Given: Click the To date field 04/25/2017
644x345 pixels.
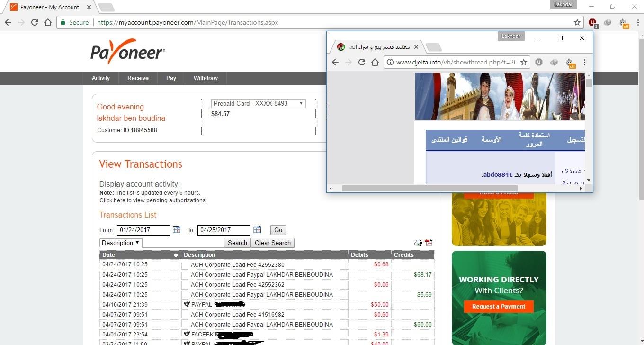Looking at the screenshot, I should [224, 230].
